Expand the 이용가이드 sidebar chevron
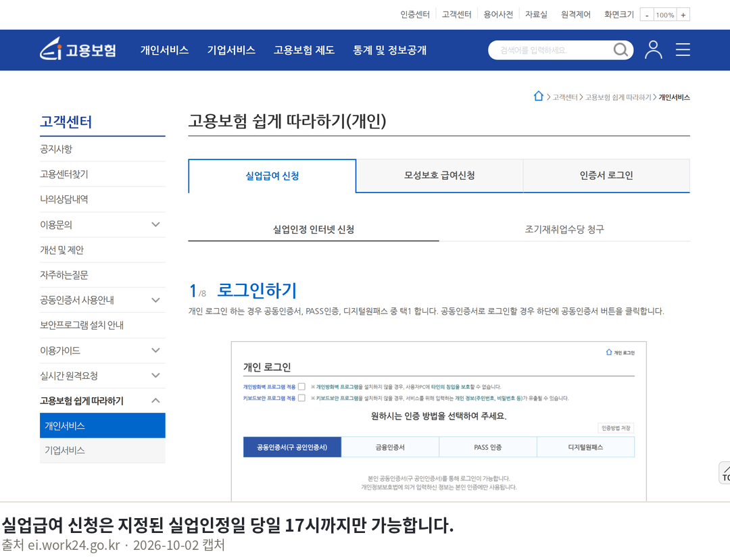The image size is (730, 560). [x=155, y=350]
